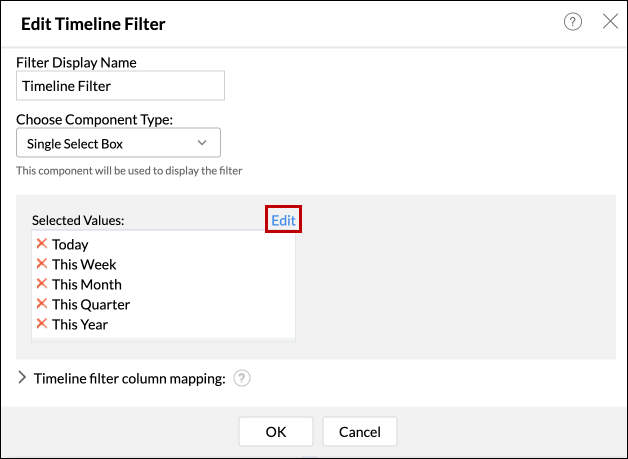This screenshot has height=459, width=628.
Task: Remove the This Week value
Action: pos(42,264)
